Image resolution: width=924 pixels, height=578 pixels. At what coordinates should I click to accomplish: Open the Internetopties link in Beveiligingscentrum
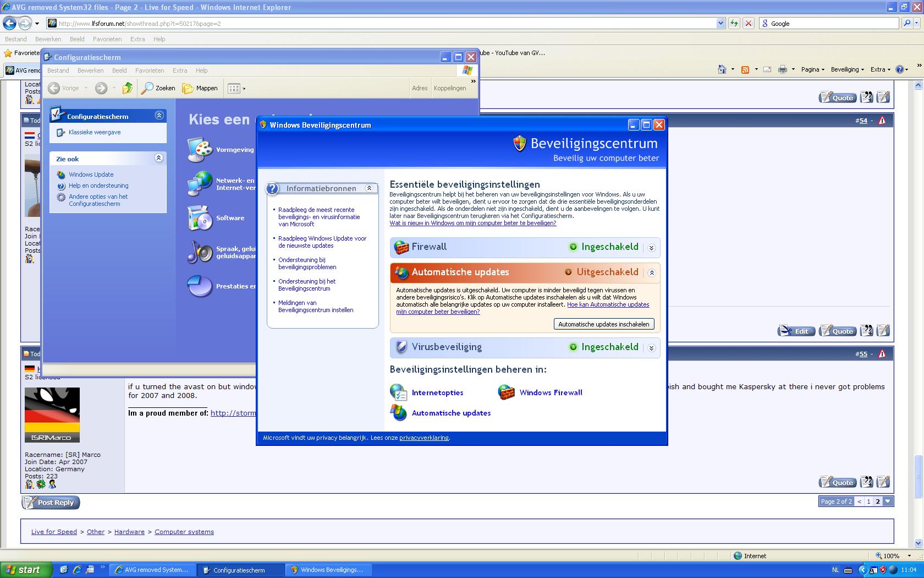(437, 392)
